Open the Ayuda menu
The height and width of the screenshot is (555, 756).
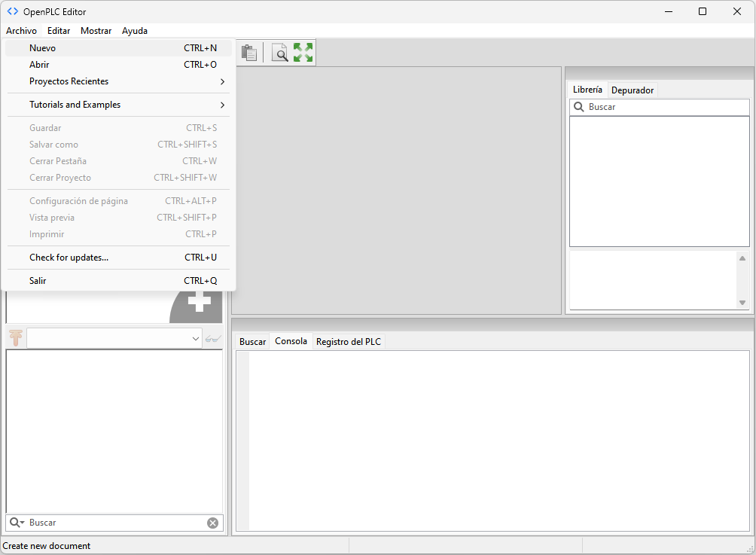click(x=135, y=31)
